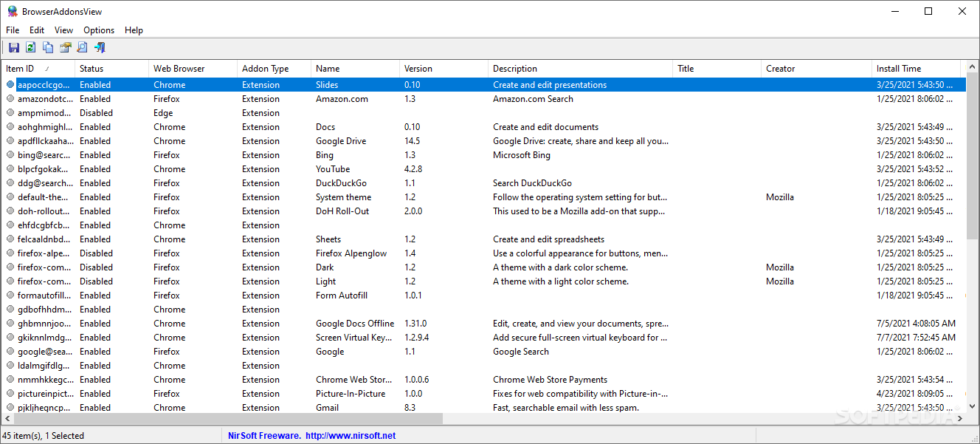The height and width of the screenshot is (444, 980).
Task: Click the 'Chrome Web Store Payments' description cell
Action: click(551, 380)
